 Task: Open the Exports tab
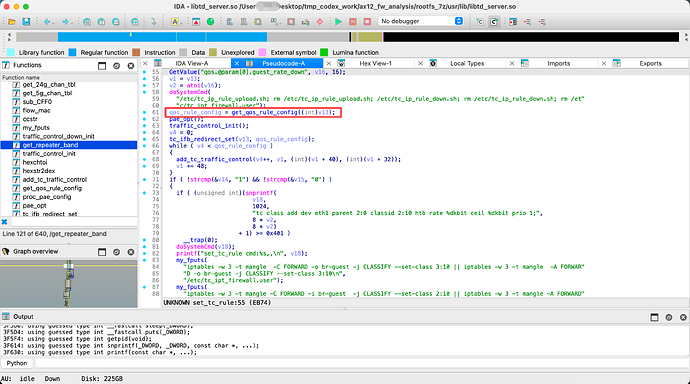tap(650, 63)
